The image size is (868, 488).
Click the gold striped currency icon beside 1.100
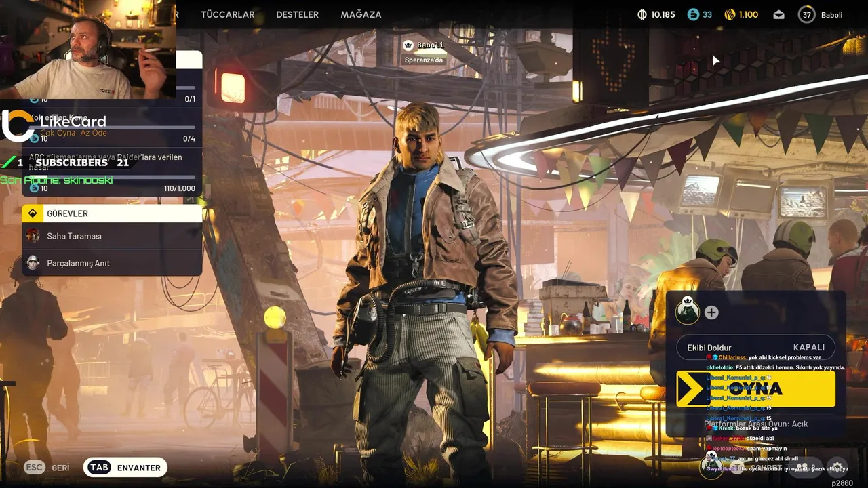pyautogui.click(x=730, y=14)
